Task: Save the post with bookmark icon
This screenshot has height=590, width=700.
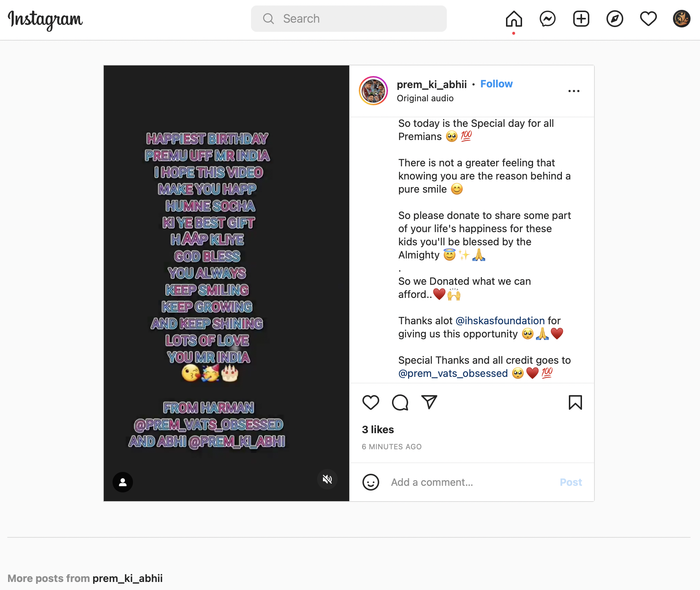Action: pyautogui.click(x=575, y=402)
